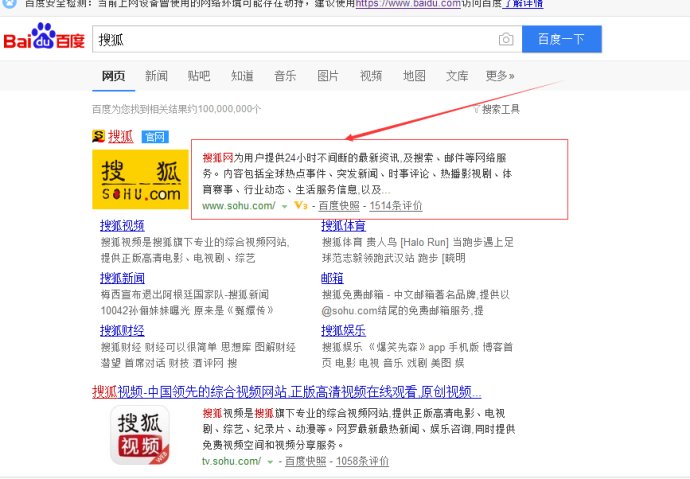Open the Sohu.com yellow logo thumbnail
Image resolution: width=690 pixels, height=479 pixels.
coord(140,180)
